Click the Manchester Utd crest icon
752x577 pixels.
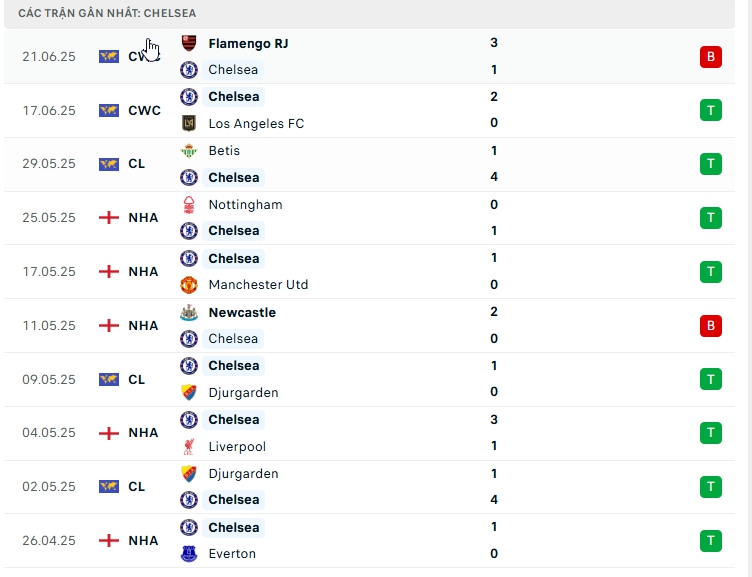tap(189, 285)
